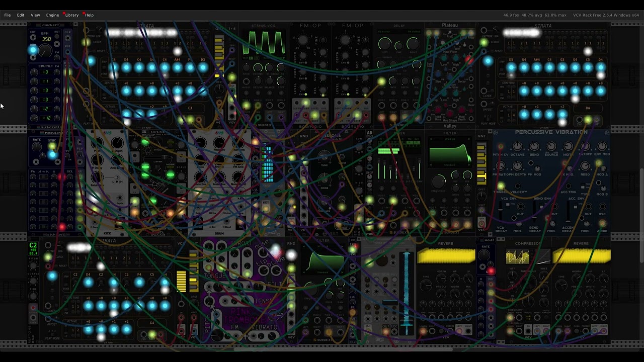Click the VELOCITY jack on Percussive Vibration
Viewport: 644px width, 362px height.
coord(518,187)
